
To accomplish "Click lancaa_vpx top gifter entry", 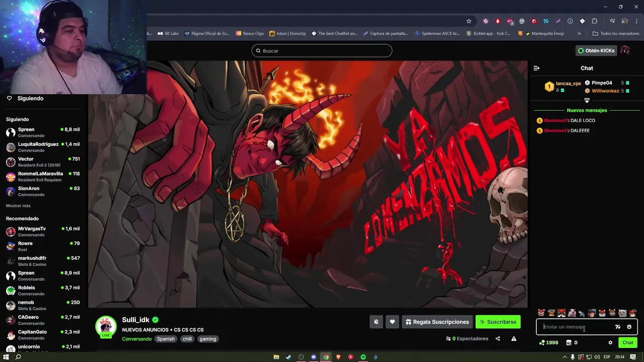I will [562, 86].
